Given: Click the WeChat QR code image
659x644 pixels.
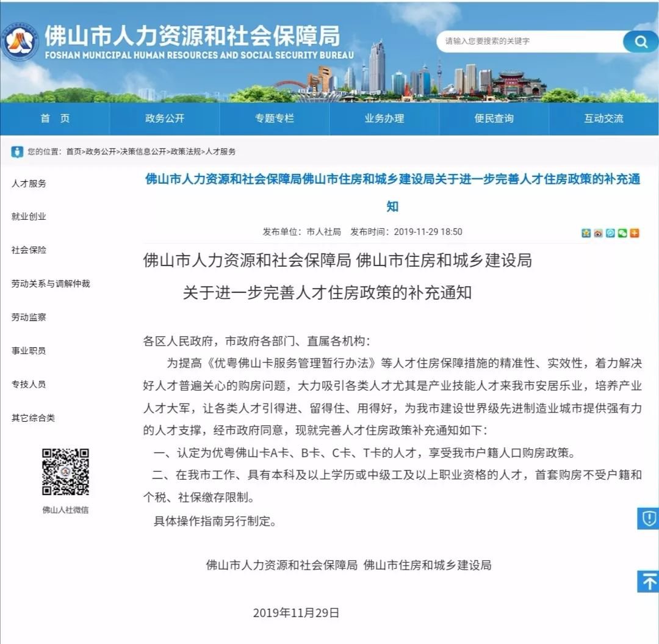Looking at the screenshot, I should 65,472.
